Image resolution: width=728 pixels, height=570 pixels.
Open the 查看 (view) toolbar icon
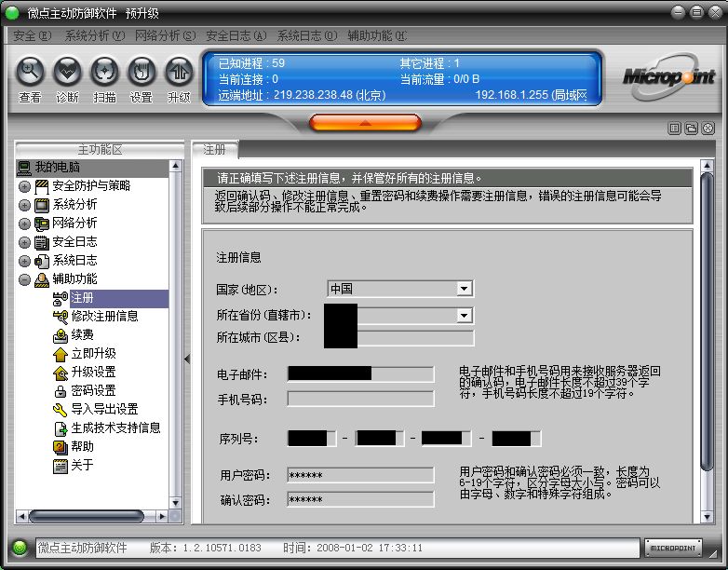(30, 72)
